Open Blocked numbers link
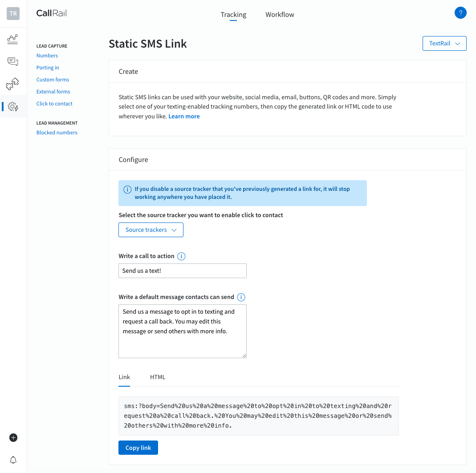 [x=57, y=133]
